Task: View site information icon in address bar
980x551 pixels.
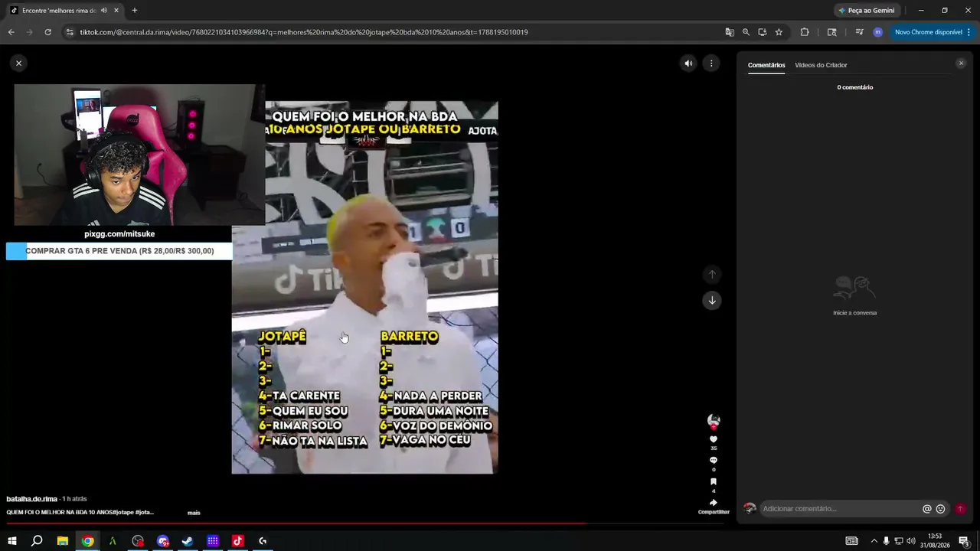Action: 70,32
